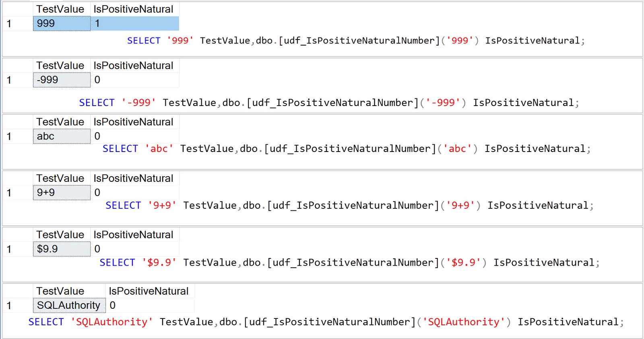Image resolution: width=644 pixels, height=339 pixels.
Task: Select the 0 result next to 9+9
Action: (x=135, y=193)
